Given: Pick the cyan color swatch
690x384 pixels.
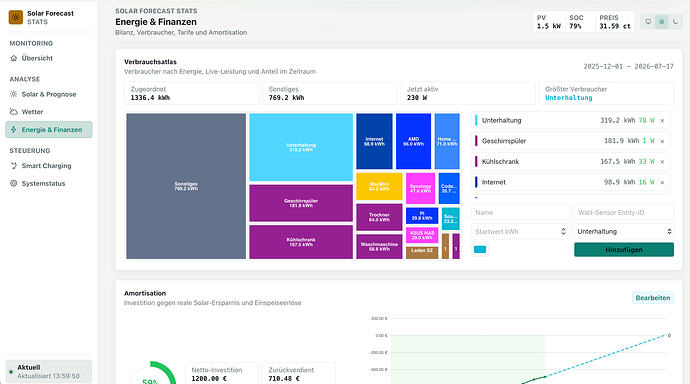Looking at the screenshot, I should [x=480, y=249].
